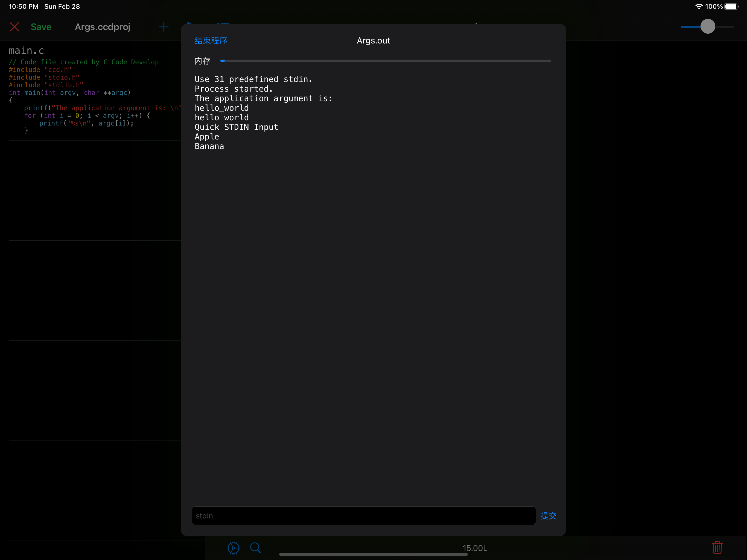Click 结束程序 to end the program
Viewport: 747px width, 560px height.
tap(211, 40)
